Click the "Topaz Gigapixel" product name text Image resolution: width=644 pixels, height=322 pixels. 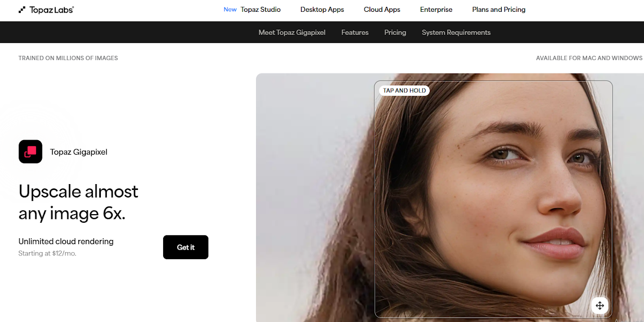click(79, 152)
